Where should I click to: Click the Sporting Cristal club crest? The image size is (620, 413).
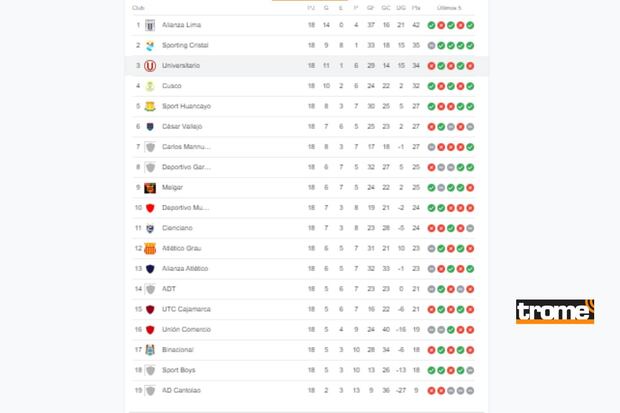(x=150, y=45)
